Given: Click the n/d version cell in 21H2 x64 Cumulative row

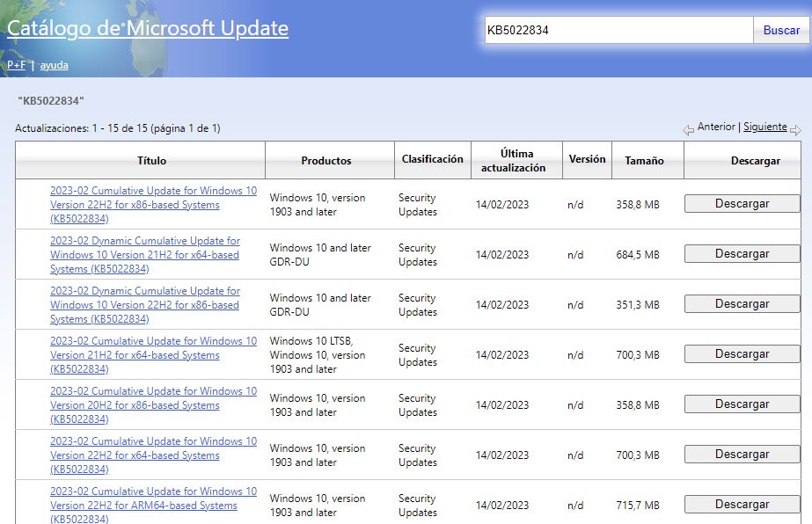Looking at the screenshot, I should coord(575,355).
